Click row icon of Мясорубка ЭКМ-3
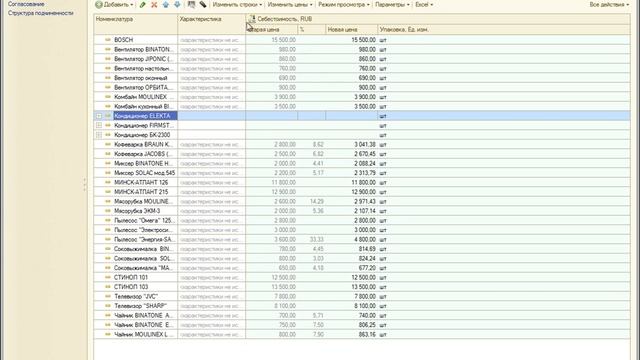Viewport: 640px width, 360px height. [108, 211]
